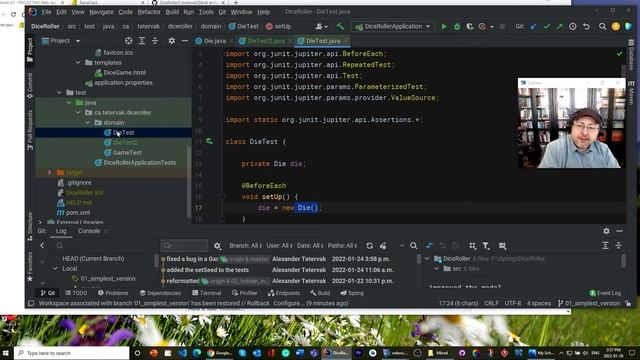Viewport: 640px width, 360px height.
Task: Refresh the Git log
Action: coord(369,246)
